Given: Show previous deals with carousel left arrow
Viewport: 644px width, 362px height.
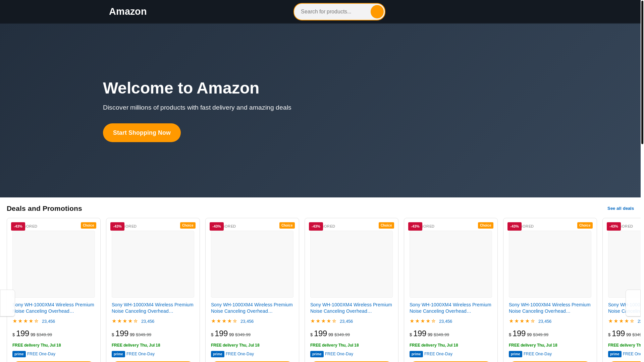Looking at the screenshot, I should tap(7, 303).
